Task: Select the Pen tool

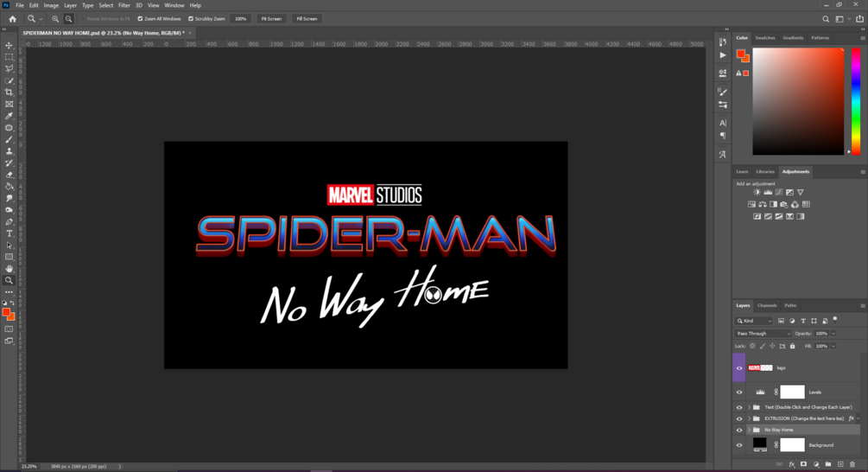Action: 9,221
